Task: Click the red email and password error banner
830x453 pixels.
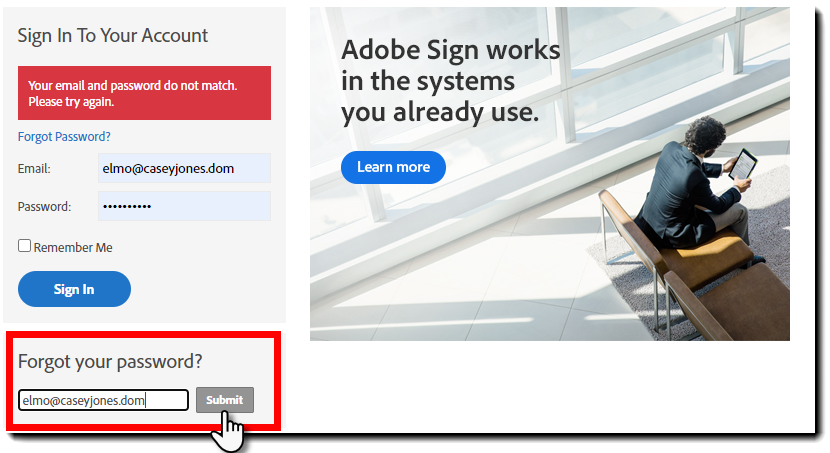Action: coord(144,93)
